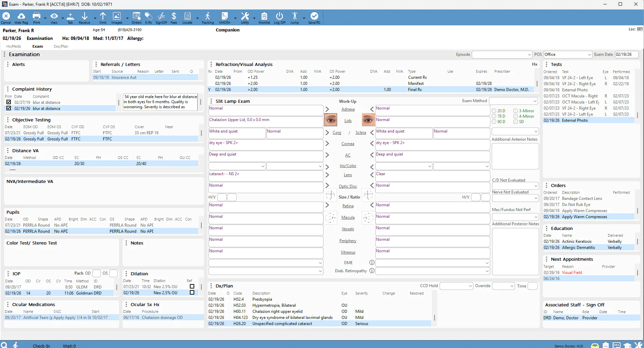The width and height of the screenshot is (644, 348).
Task: Open the CCD Hold dropdown
Action: pyautogui.click(x=456, y=286)
